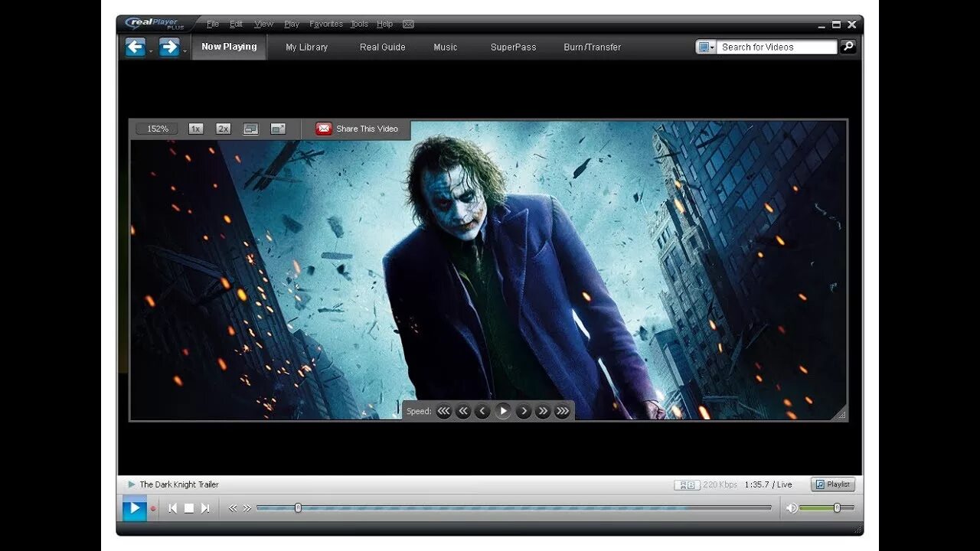The height and width of the screenshot is (551, 980).
Task: Click the clip info icon beside 220 Kbps
Action: 687,484
